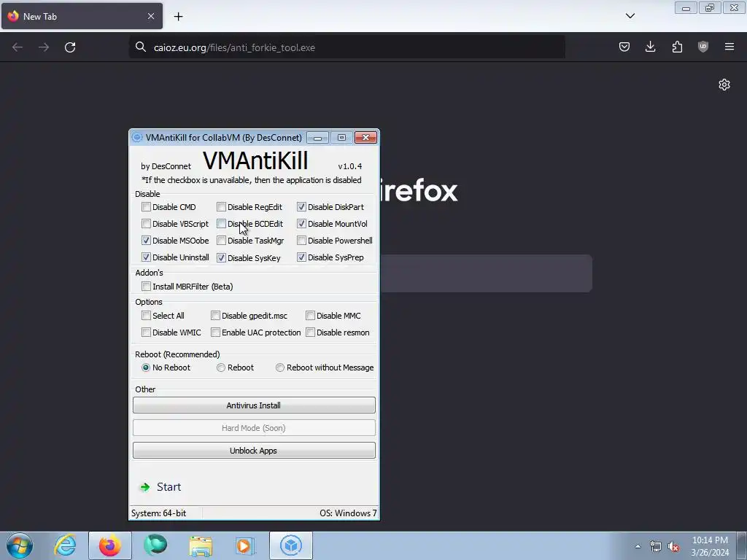Minimize the VMAntiKill window
Screen dimensions: 747x560
317,138
